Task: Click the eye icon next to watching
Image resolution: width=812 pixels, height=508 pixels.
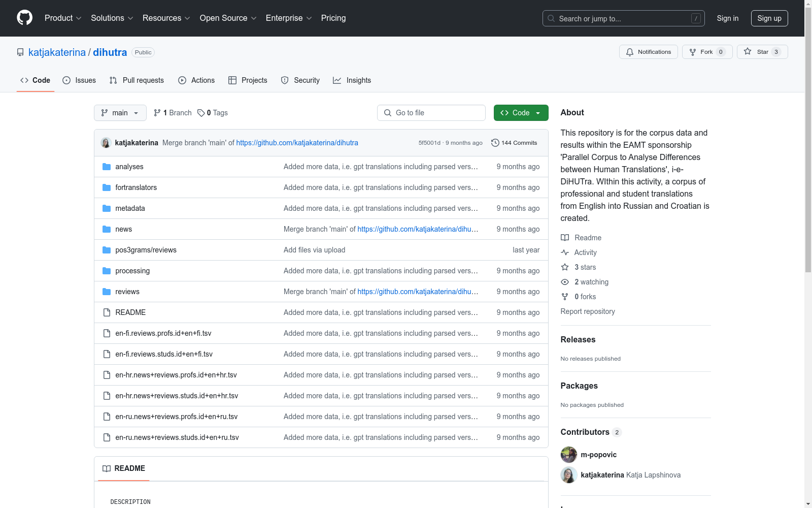Action: pos(565,282)
